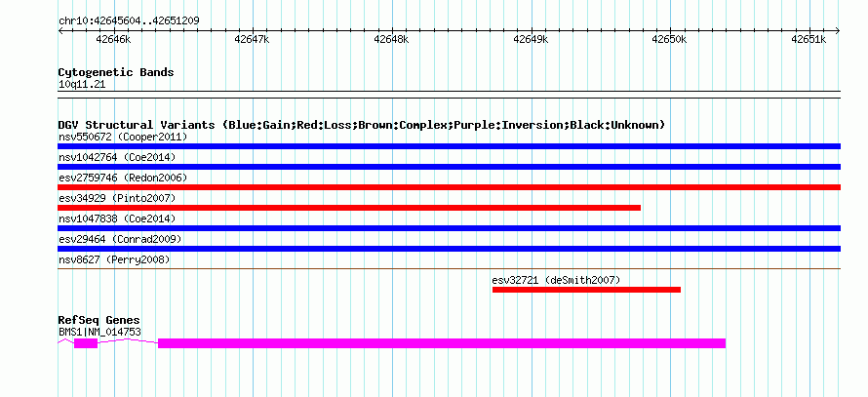
Task: Select the red esv34929 (Pinto2007) bar
Action: pyautogui.click(x=349, y=208)
